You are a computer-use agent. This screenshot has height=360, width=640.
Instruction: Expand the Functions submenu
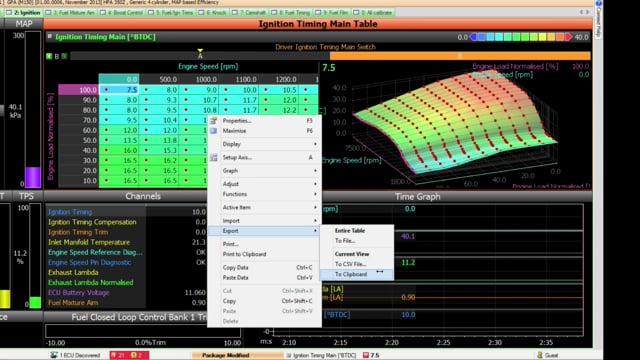click(264, 194)
